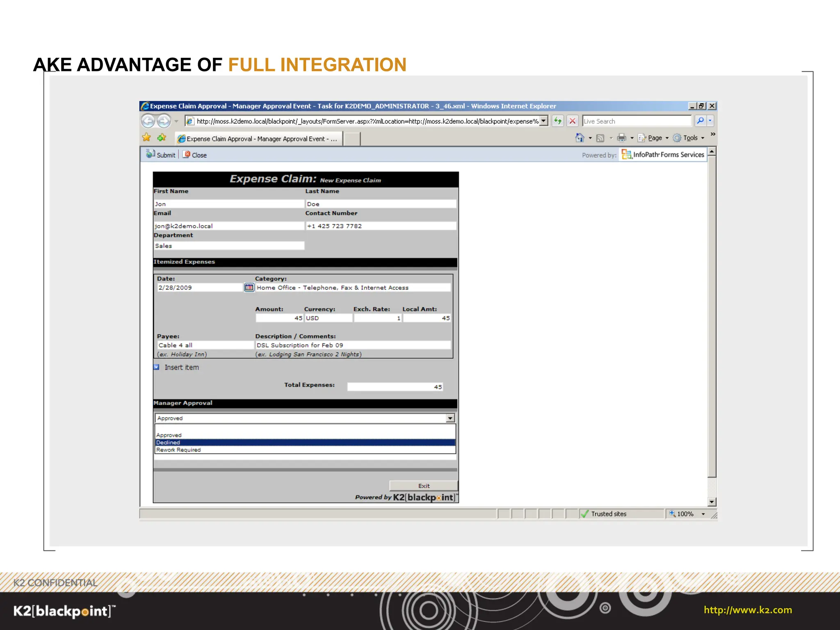Click the vertical scrollbar thumb
This screenshot has height=630, width=840.
coord(712,317)
